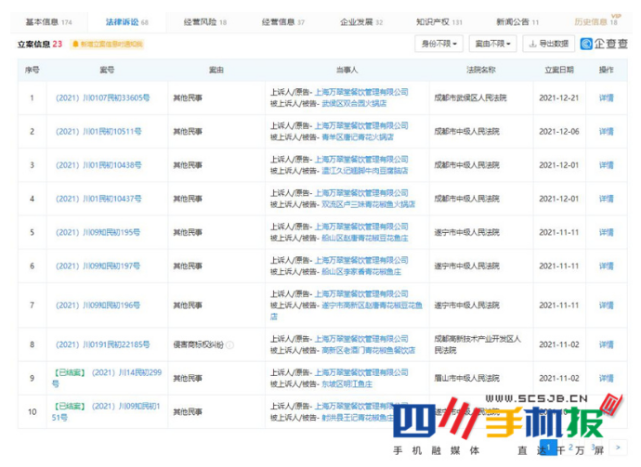Screen dimensions: 641x467
Task: Open the 基本信息 tab
Action: (x=48, y=22)
